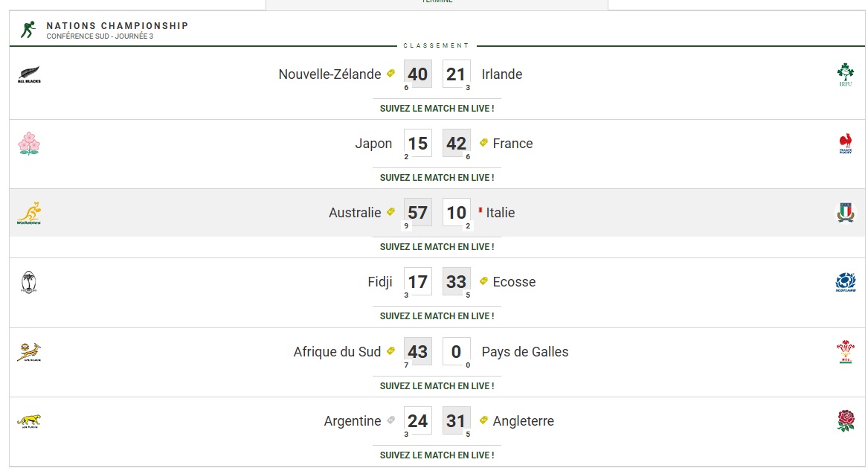Screen dimensions: 868x474
Task: Open the Classement link
Action: 436,45
